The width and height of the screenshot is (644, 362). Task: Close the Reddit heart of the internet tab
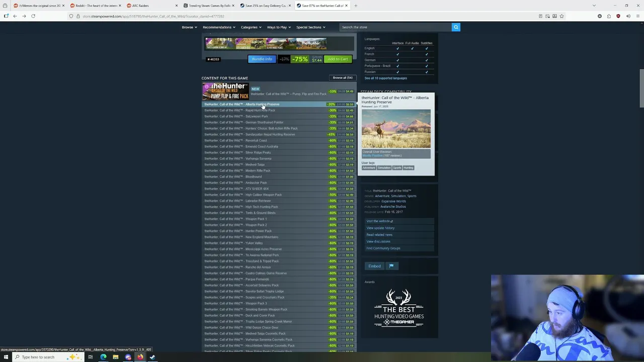(120, 6)
